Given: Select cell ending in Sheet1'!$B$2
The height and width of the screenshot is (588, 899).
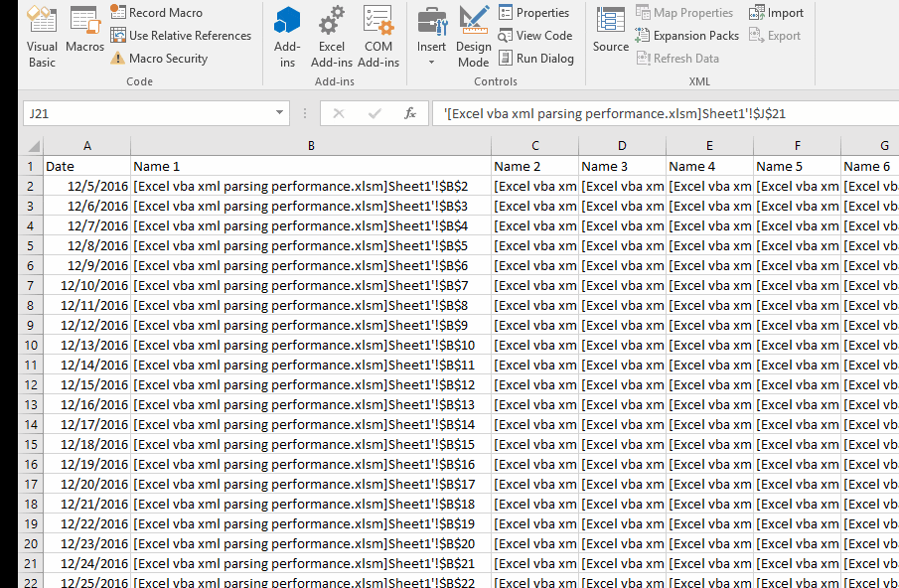Looking at the screenshot, I should pyautogui.click(x=311, y=187).
